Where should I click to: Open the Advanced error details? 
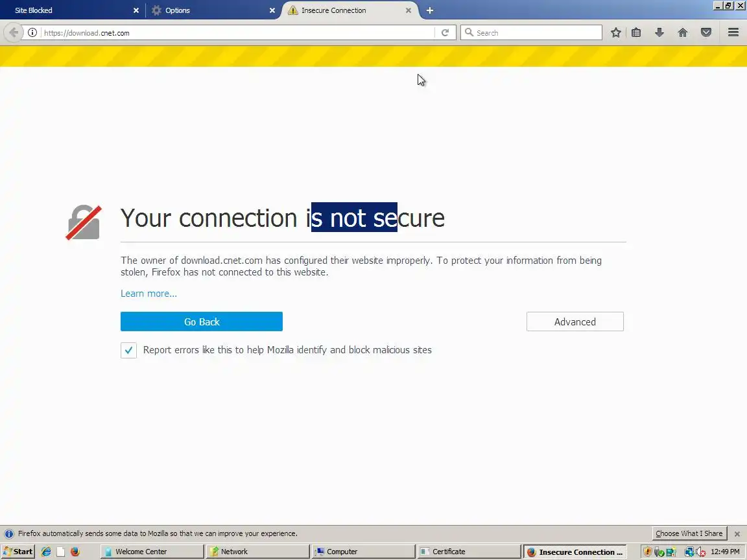575,321
